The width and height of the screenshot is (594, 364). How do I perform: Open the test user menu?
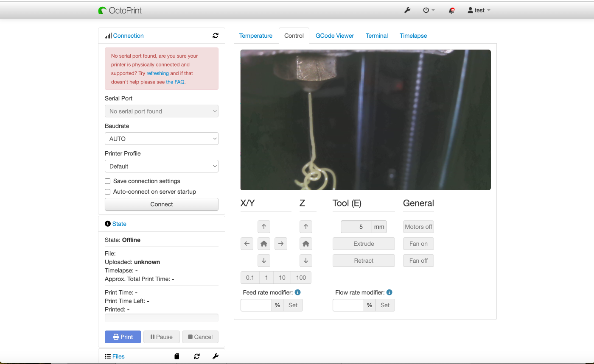point(479,10)
